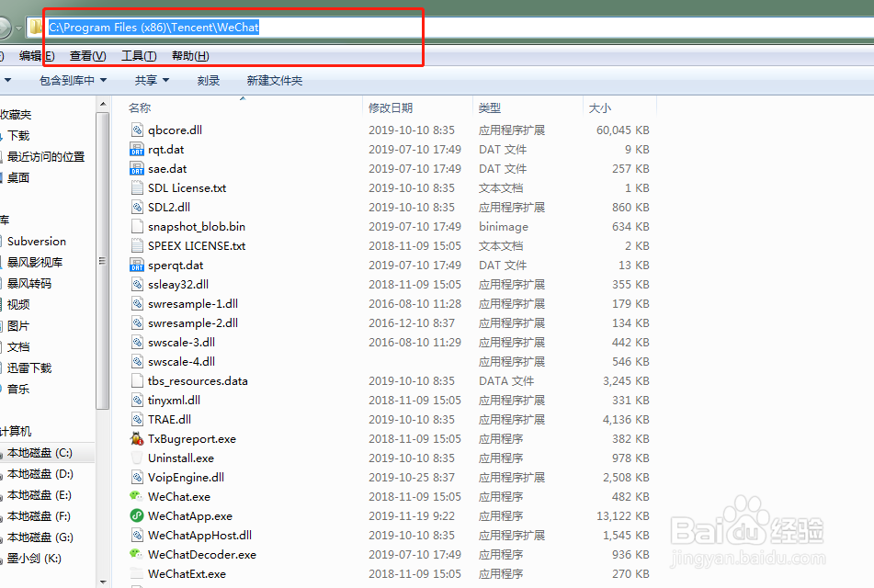
Task: Click the sae.dat file icon
Action: [137, 168]
